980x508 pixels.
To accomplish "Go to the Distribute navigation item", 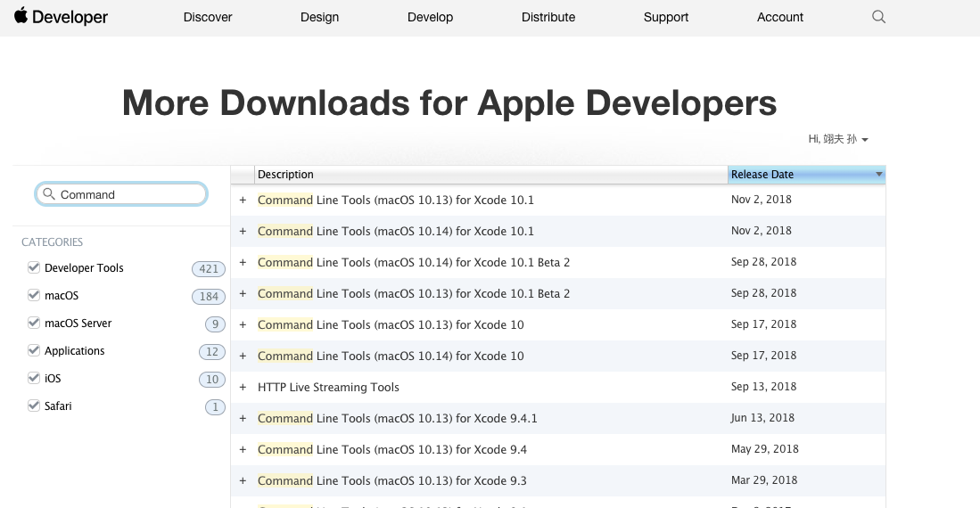I will (548, 17).
